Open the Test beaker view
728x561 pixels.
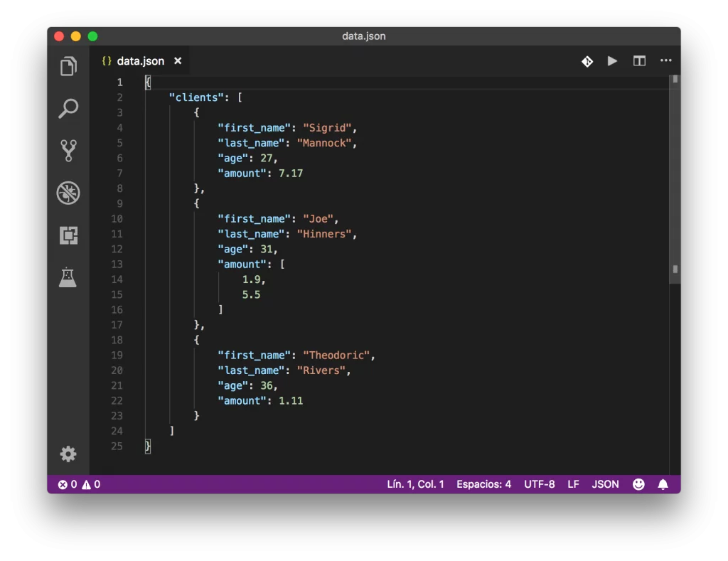pos(68,277)
